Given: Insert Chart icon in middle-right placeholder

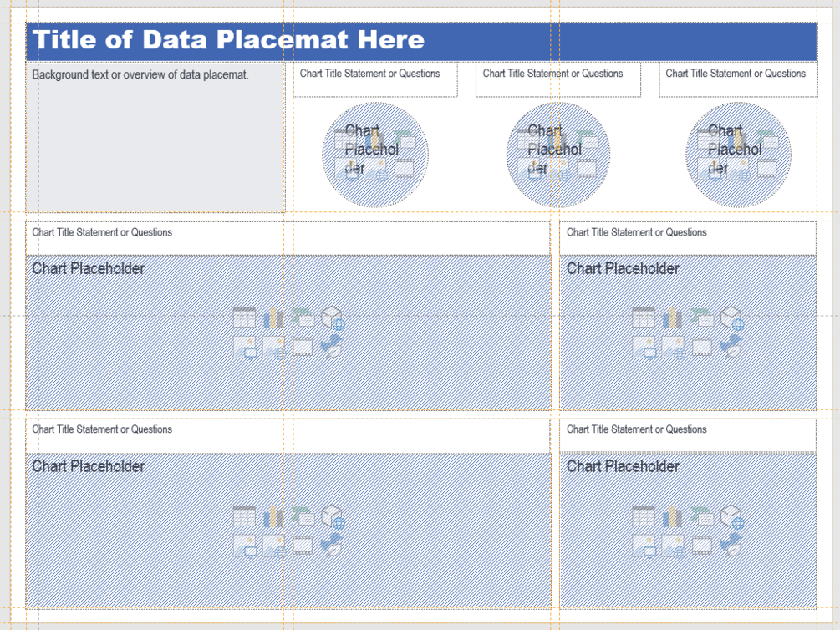Looking at the screenshot, I should 673,318.
